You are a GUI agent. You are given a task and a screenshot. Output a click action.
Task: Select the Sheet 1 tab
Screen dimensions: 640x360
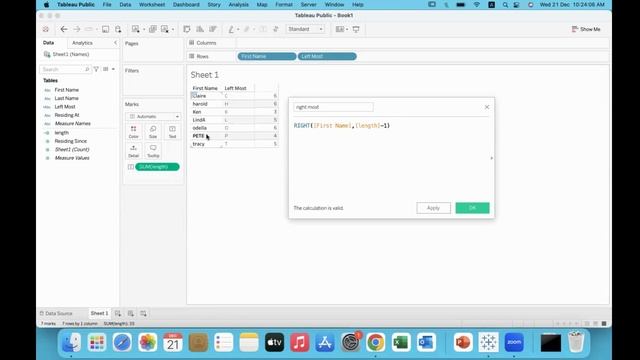point(99,313)
